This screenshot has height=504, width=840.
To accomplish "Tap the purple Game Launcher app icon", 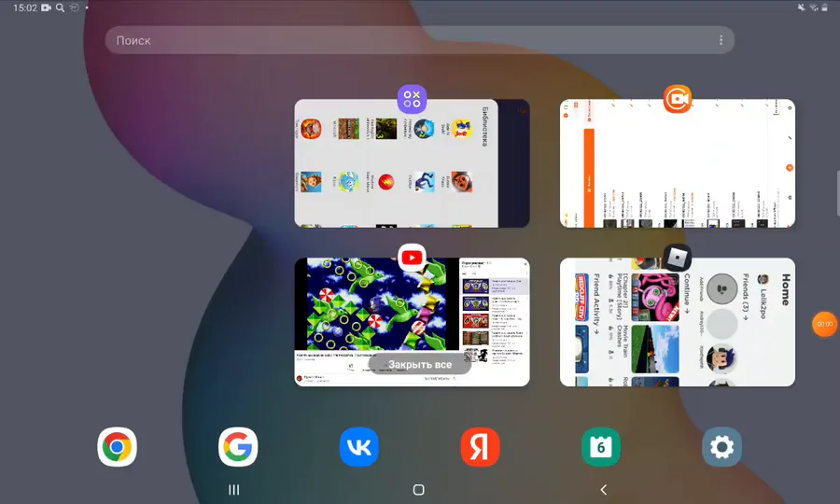I will coord(412,99).
